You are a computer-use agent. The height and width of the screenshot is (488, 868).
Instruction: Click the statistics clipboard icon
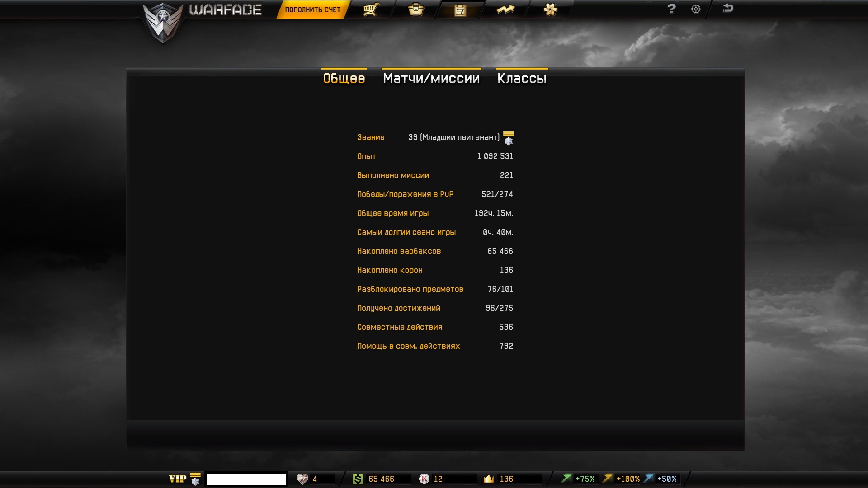click(460, 10)
